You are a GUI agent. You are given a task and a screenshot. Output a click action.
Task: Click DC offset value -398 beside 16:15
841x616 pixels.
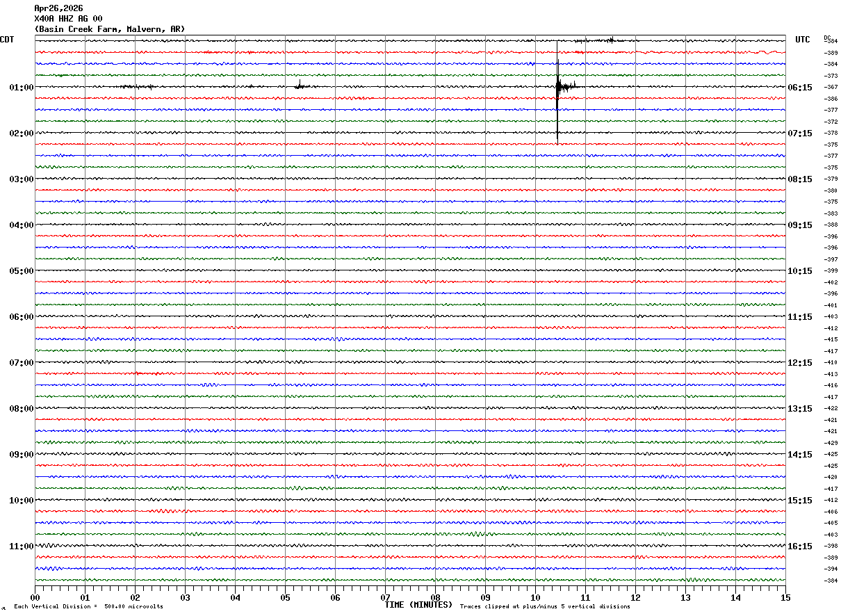pyautogui.click(x=830, y=546)
